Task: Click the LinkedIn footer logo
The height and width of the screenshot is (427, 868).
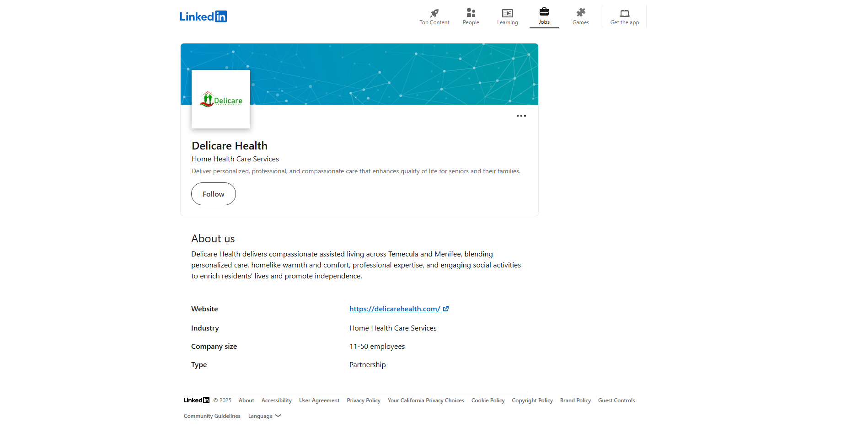Action: (x=196, y=400)
